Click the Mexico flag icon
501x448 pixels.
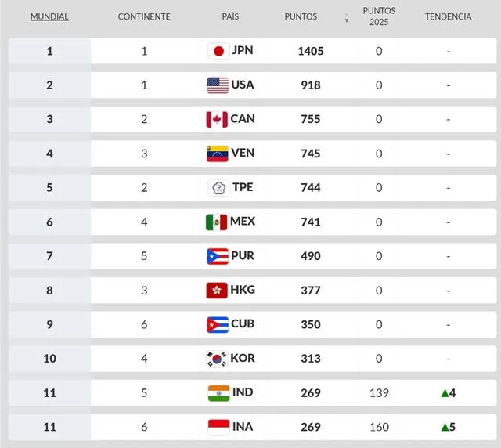click(216, 222)
